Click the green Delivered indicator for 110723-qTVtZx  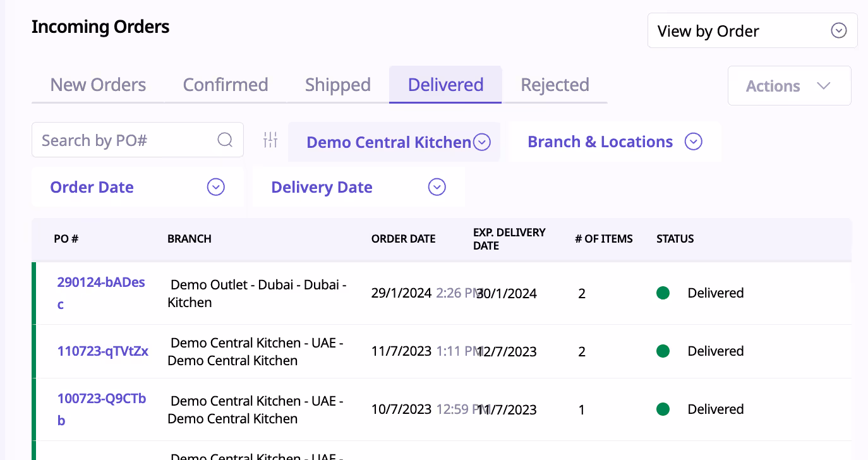(663, 351)
